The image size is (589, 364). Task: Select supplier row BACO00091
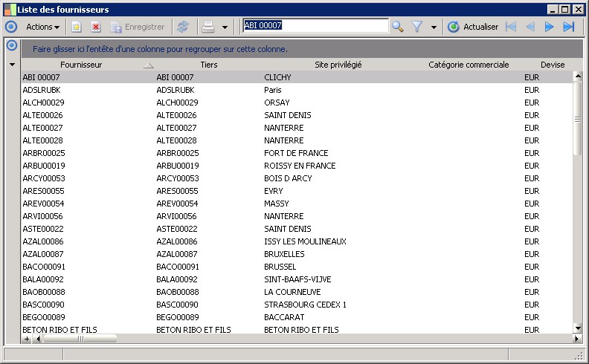(297, 267)
